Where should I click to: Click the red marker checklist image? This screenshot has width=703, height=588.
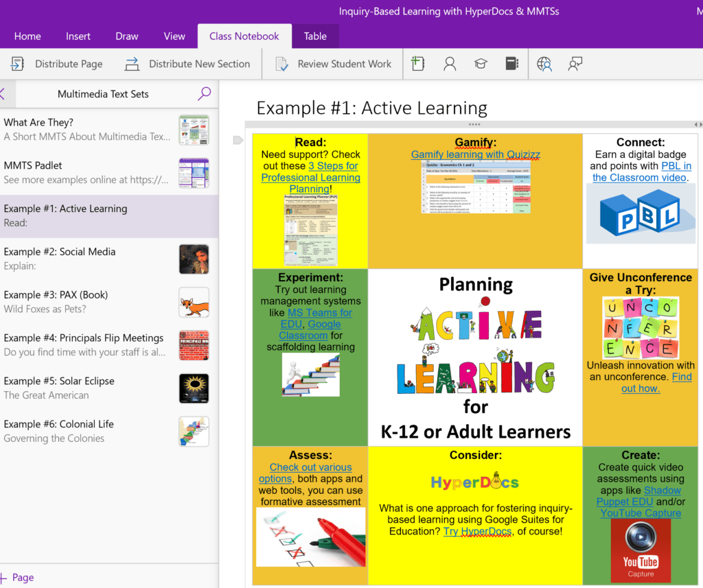311,537
